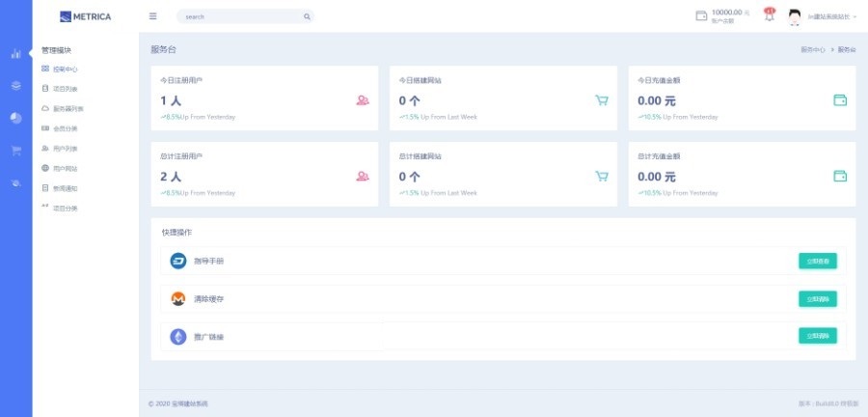Click the cart icon in 今日搭建网站 card

(x=601, y=100)
